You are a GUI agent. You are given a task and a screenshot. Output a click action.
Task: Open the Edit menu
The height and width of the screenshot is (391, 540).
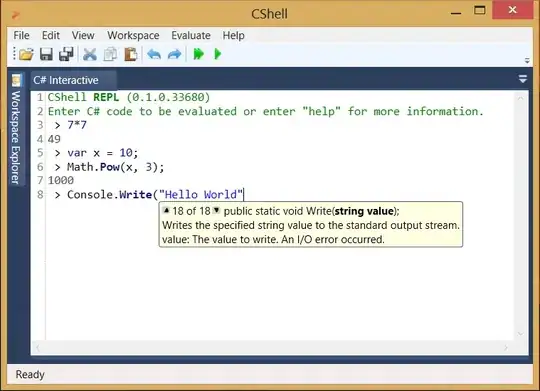click(x=51, y=35)
